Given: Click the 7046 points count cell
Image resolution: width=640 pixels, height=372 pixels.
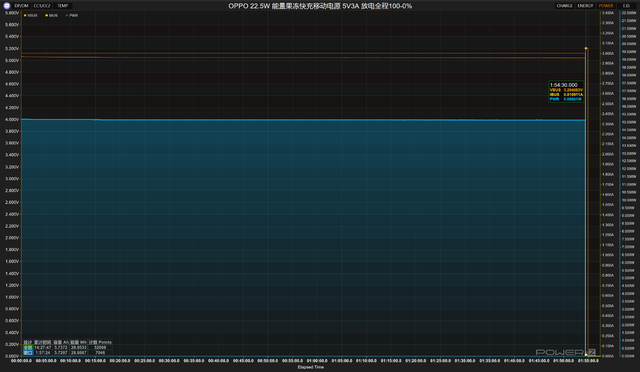Looking at the screenshot, I should coord(100,352).
